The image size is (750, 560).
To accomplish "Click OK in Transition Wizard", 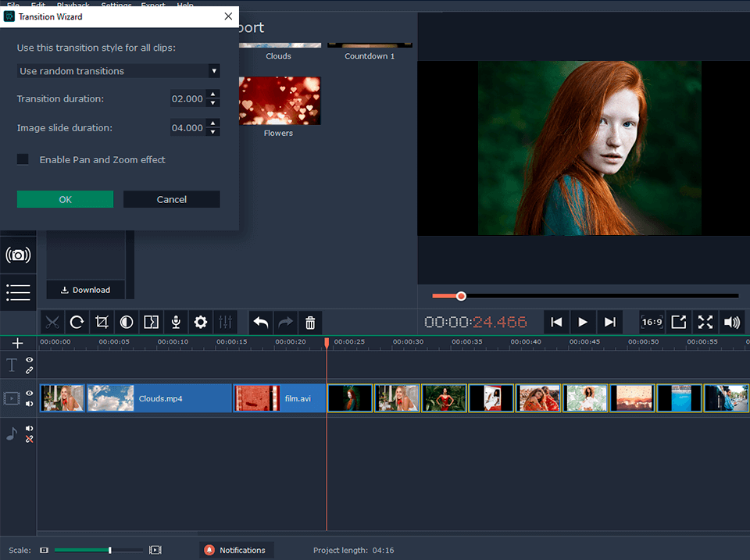I will click(65, 199).
